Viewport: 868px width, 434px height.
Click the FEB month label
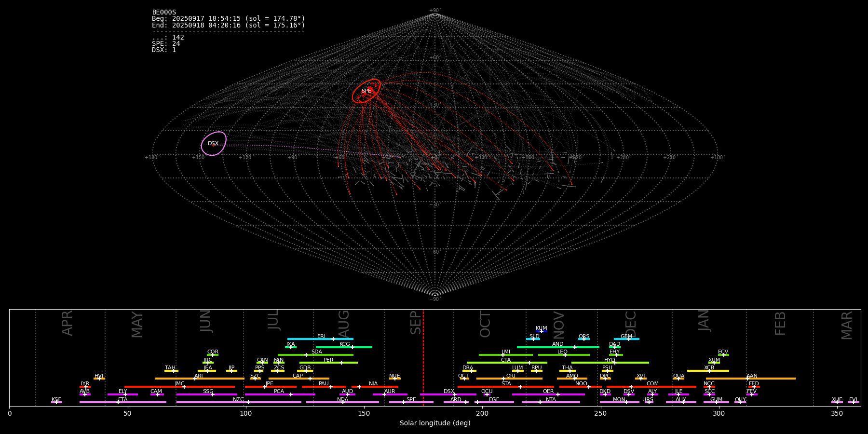click(780, 324)
